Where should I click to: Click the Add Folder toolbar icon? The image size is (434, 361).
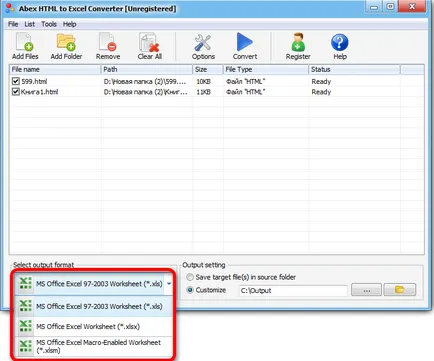[66, 42]
